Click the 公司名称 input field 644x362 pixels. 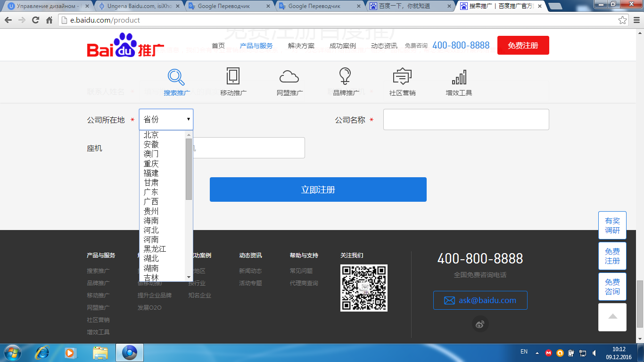pos(466,120)
